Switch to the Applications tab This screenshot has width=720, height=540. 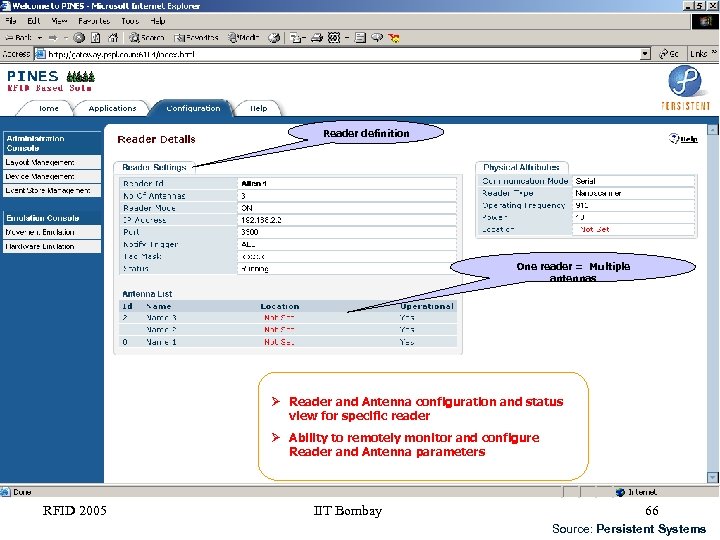tap(112, 108)
